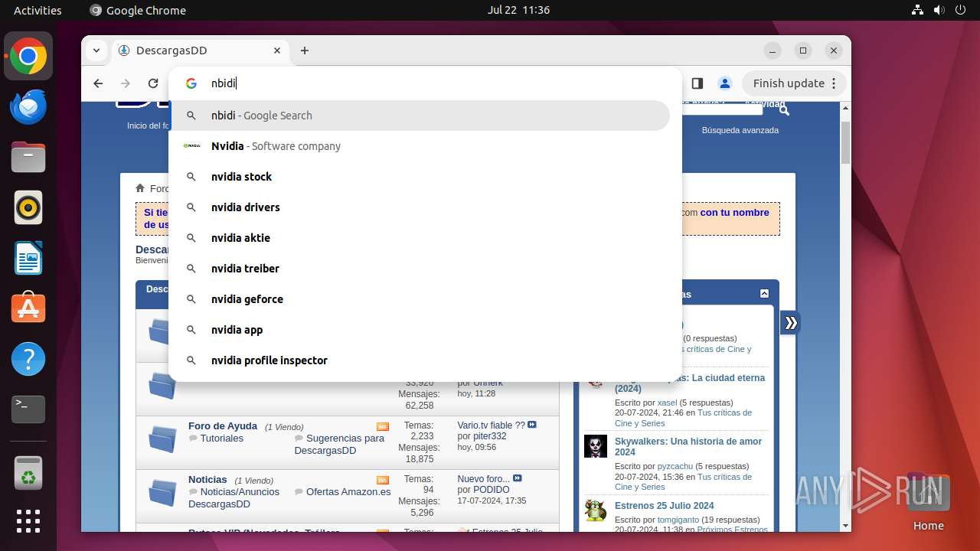Open the Estrenos 25 Julio 2024 thread

tap(665, 506)
